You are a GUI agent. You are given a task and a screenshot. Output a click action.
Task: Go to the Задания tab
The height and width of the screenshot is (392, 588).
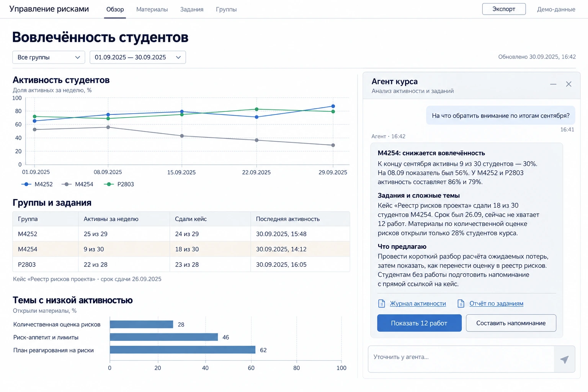click(192, 9)
